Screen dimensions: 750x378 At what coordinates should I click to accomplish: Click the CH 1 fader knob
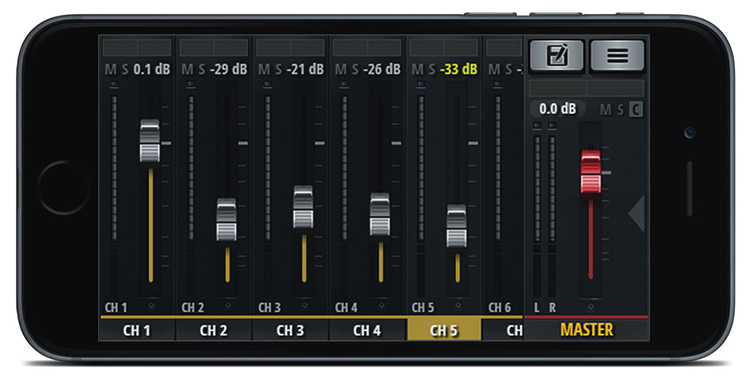point(150,141)
